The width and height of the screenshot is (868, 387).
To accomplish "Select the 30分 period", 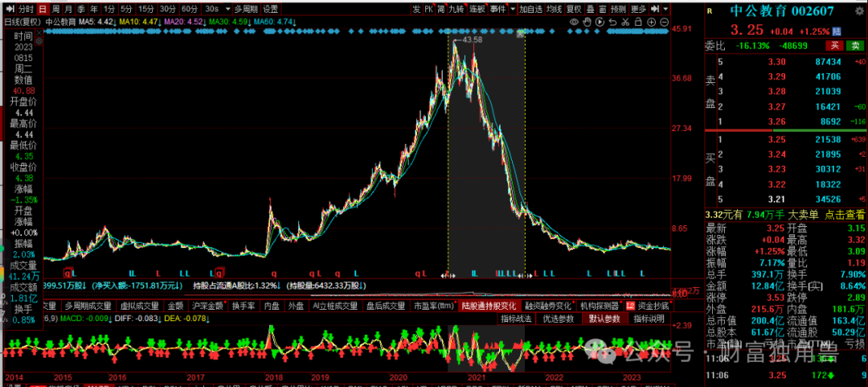I will (x=167, y=9).
